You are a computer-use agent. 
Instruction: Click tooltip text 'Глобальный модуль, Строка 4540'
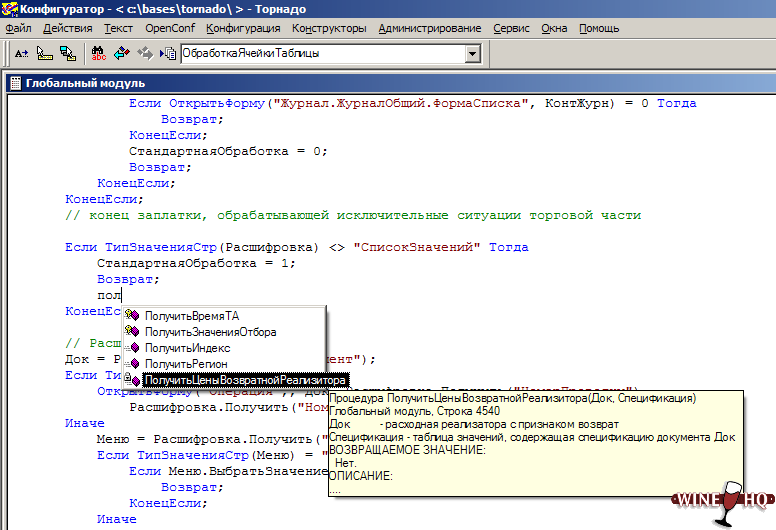point(415,411)
